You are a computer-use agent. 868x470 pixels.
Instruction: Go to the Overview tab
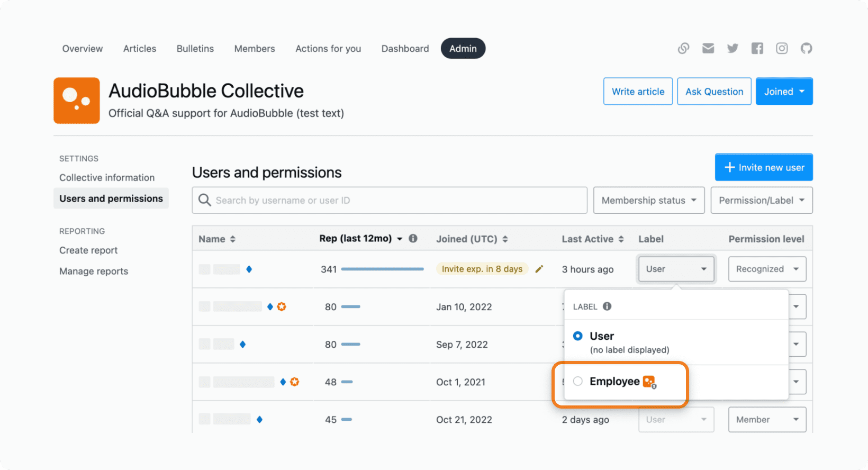pyautogui.click(x=83, y=49)
